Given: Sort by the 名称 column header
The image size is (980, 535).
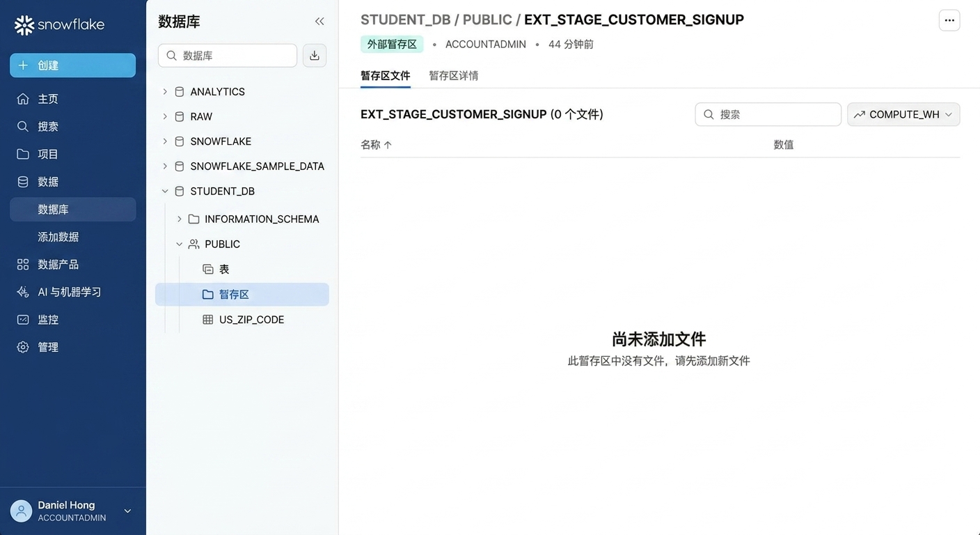Looking at the screenshot, I should pos(376,144).
